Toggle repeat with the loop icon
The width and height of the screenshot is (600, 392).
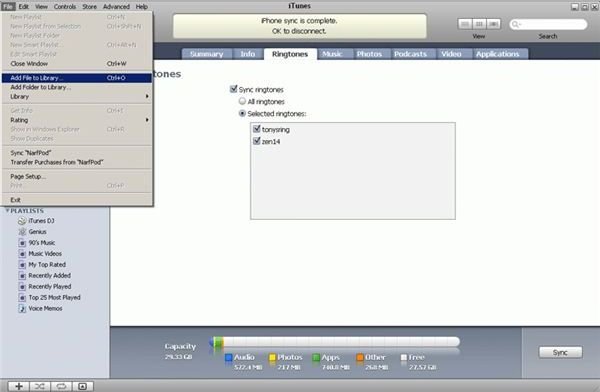(61, 386)
